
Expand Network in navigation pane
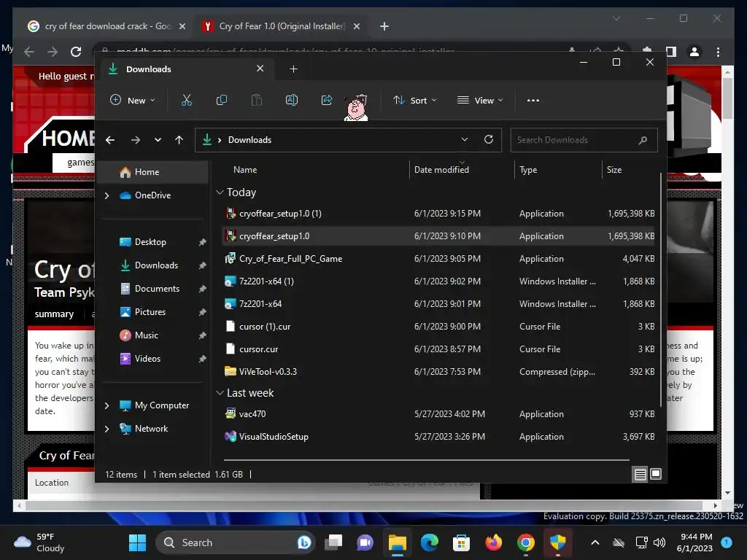pyautogui.click(x=107, y=429)
